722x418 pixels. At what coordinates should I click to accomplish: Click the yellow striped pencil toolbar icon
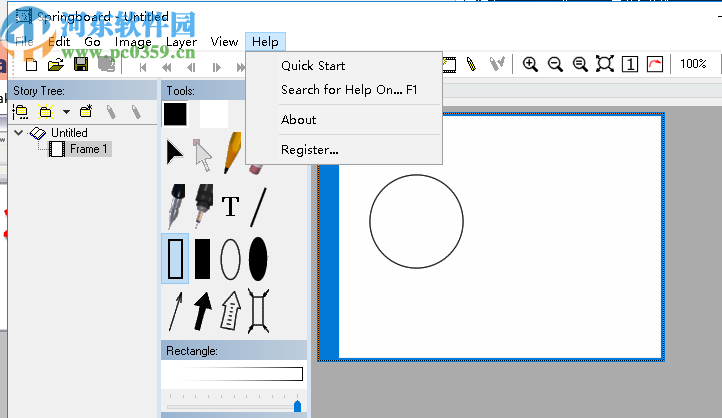(471, 64)
